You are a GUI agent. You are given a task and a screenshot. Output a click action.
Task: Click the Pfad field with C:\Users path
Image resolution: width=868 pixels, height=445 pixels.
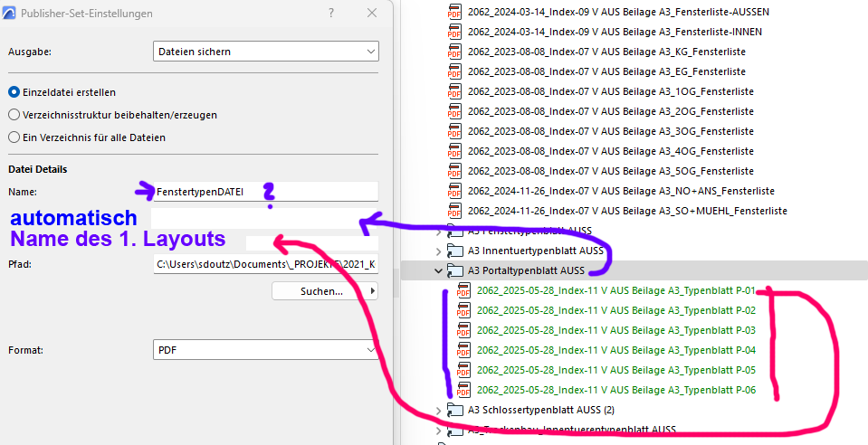(x=266, y=265)
